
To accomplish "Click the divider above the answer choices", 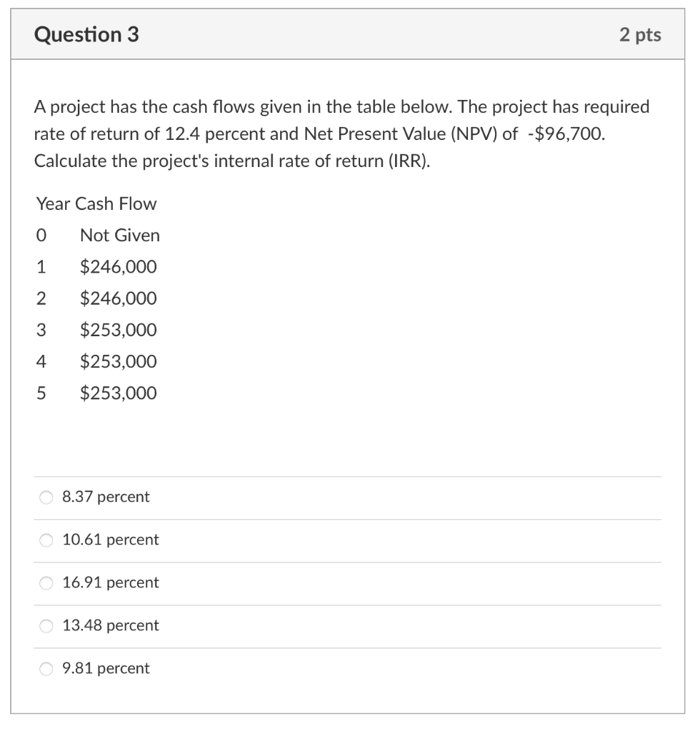I will (350, 475).
